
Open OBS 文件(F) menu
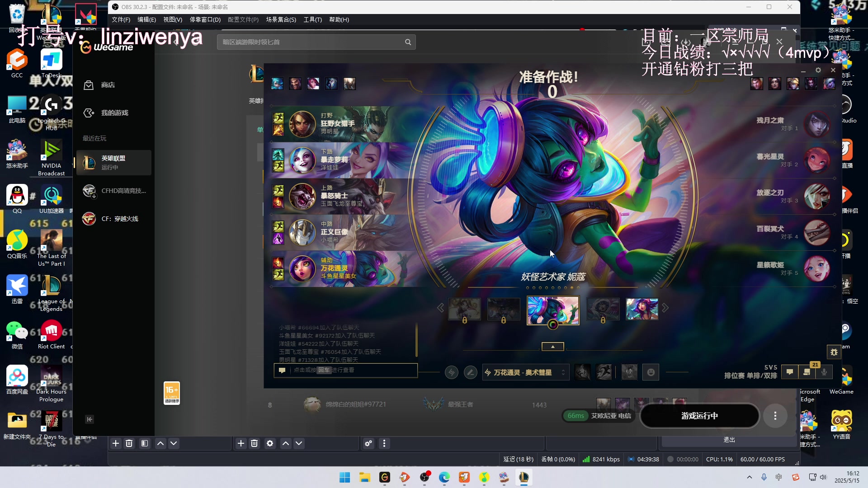pyautogui.click(x=121, y=19)
